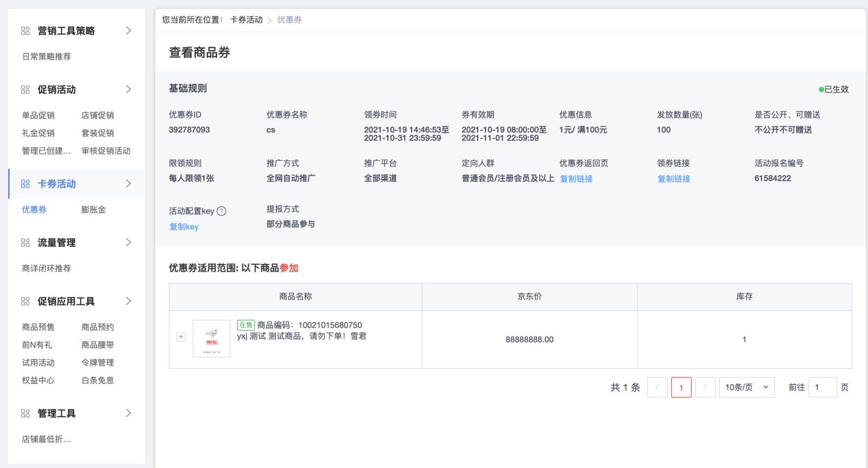Click the grid icon beside 管理工具
868x468 pixels.
tap(25, 413)
